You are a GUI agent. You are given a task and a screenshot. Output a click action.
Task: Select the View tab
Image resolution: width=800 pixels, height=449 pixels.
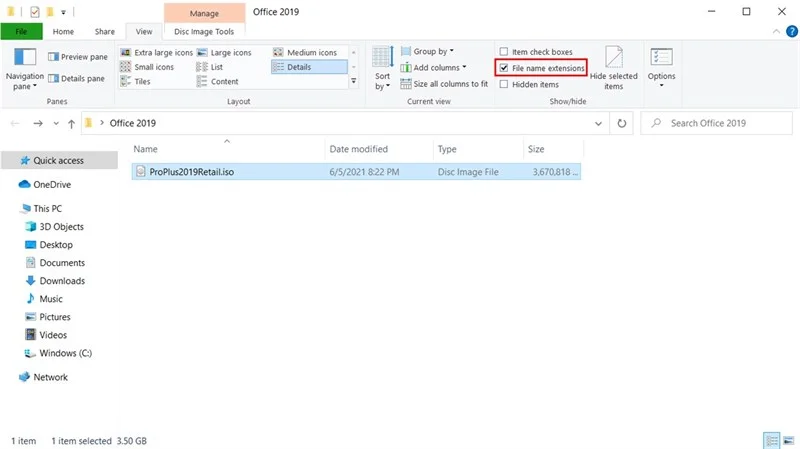tap(144, 32)
